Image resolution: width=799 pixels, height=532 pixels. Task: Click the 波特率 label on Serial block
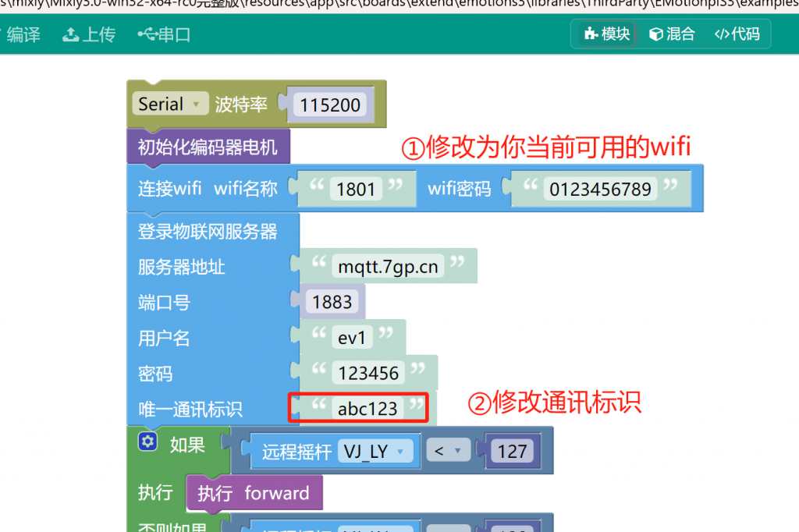pyautogui.click(x=241, y=105)
